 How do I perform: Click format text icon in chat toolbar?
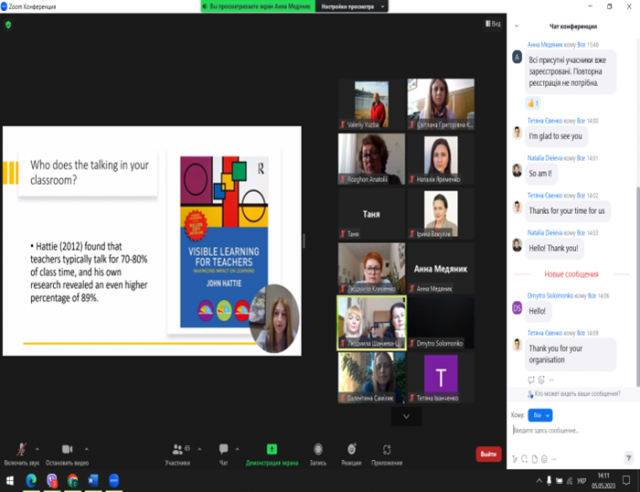[515, 459]
